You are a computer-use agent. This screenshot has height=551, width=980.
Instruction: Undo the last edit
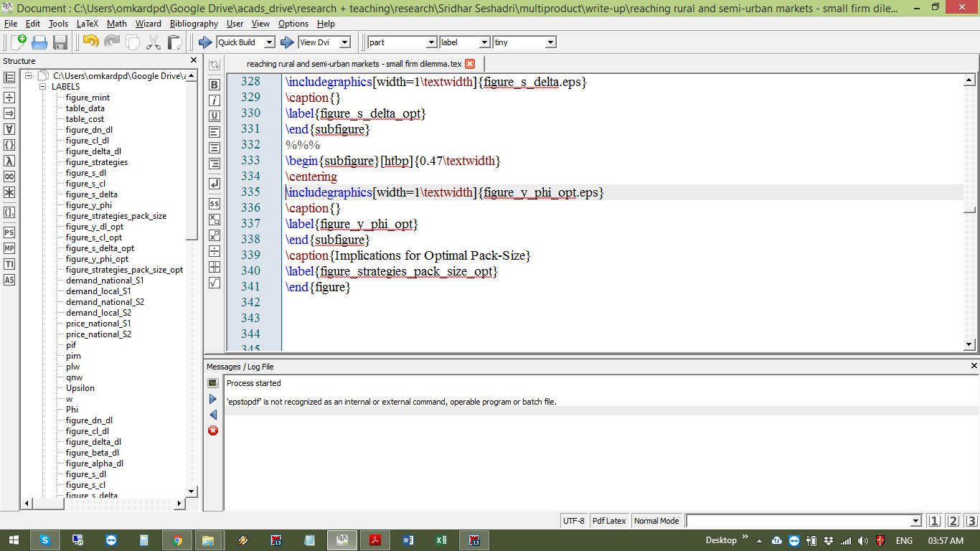pyautogui.click(x=91, y=42)
